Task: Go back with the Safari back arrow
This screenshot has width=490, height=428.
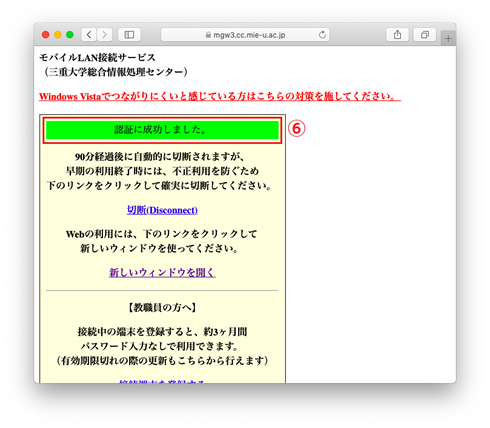Action: click(89, 35)
